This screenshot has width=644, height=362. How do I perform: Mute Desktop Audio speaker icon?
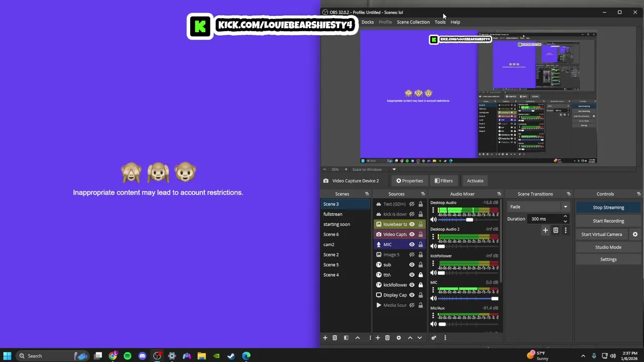[433, 220]
